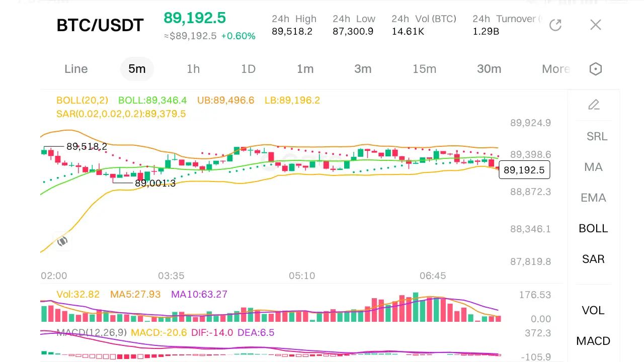Screen dimensions: 644x362
Task: Click the 03:35 time axis label
Action: coord(171,276)
